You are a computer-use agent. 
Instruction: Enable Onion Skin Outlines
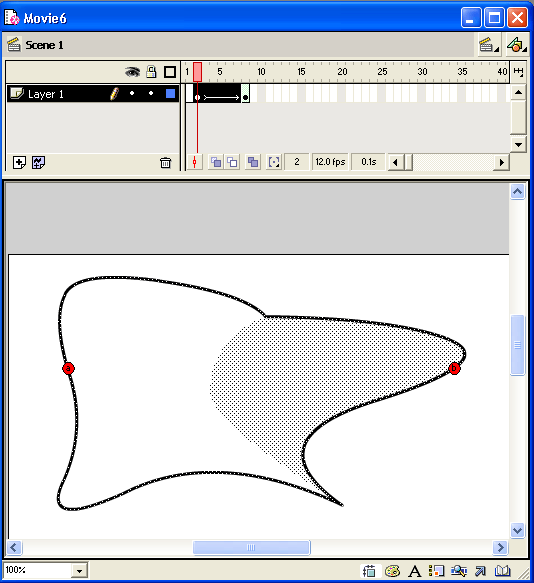(x=232, y=162)
